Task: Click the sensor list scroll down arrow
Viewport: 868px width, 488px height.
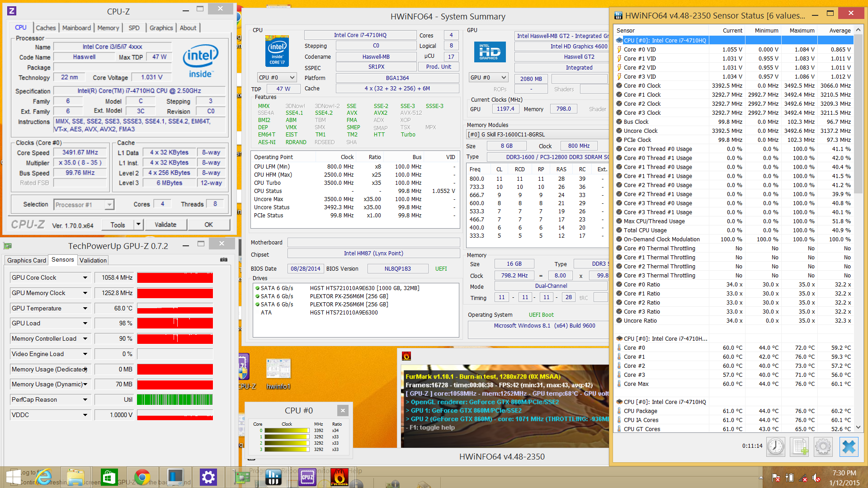Action: 858,427
